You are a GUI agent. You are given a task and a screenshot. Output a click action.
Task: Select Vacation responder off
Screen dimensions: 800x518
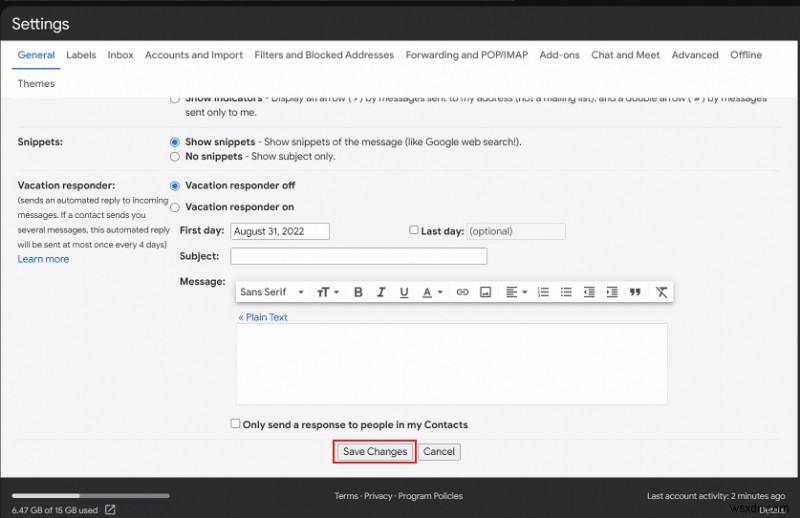point(175,186)
